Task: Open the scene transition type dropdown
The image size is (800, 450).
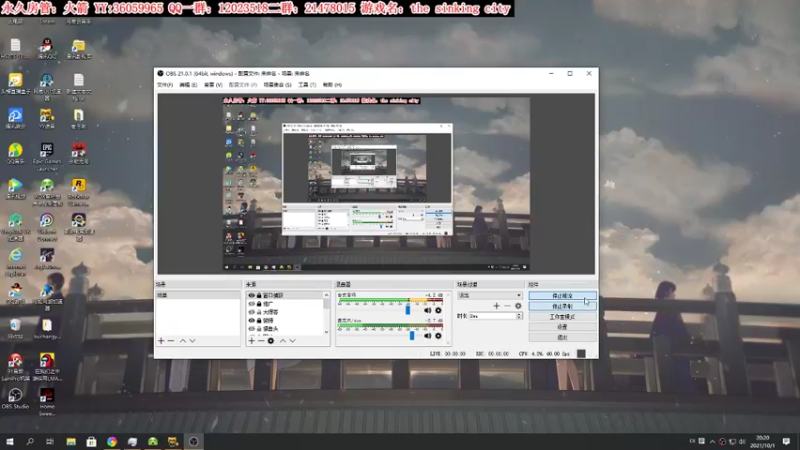Action: pos(489,295)
